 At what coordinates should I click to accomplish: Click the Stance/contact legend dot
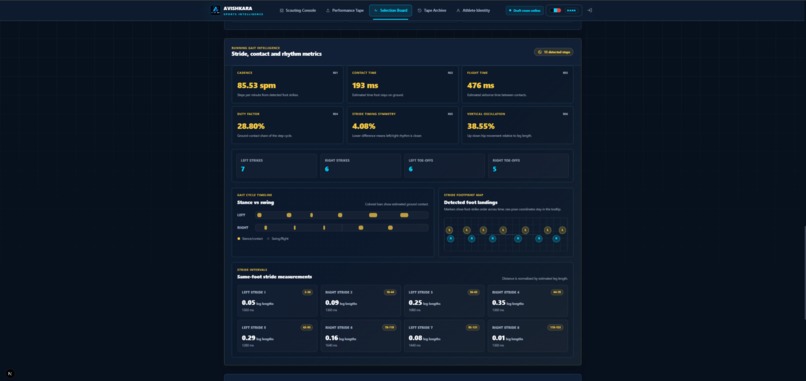(239, 239)
